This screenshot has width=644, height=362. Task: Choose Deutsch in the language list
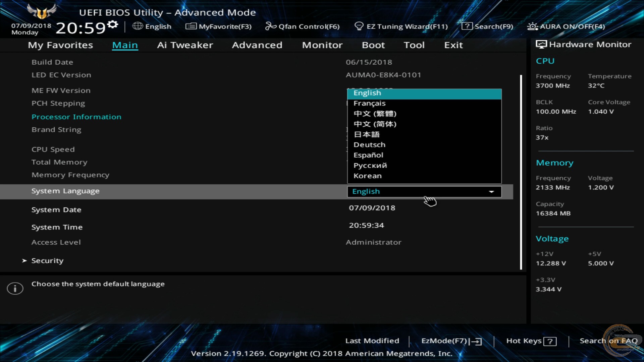pyautogui.click(x=424, y=145)
